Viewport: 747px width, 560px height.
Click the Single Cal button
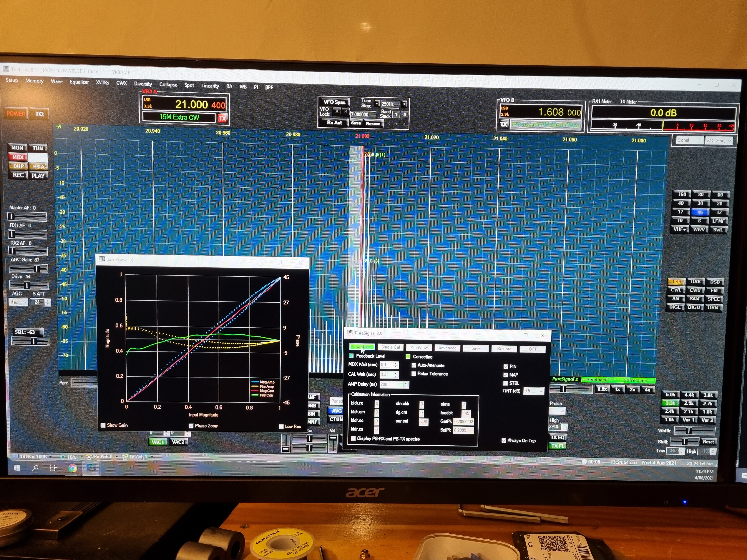coord(390,347)
